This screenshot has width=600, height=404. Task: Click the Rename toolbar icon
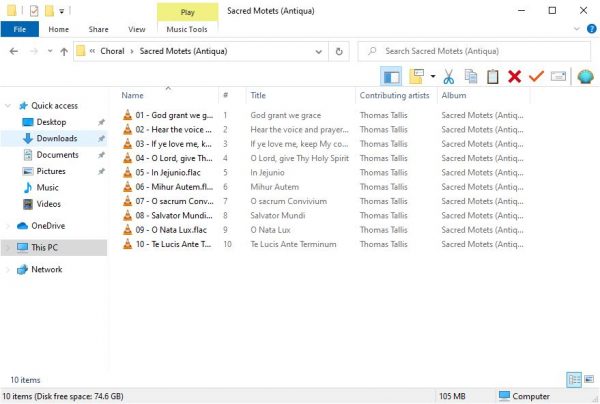pos(558,77)
